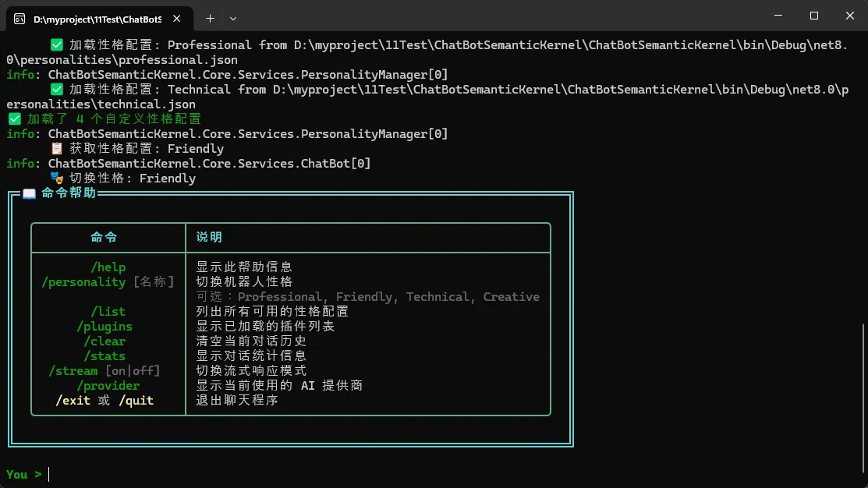The width and height of the screenshot is (868, 488).
Task: Minimize the terminal window
Action: [778, 16]
